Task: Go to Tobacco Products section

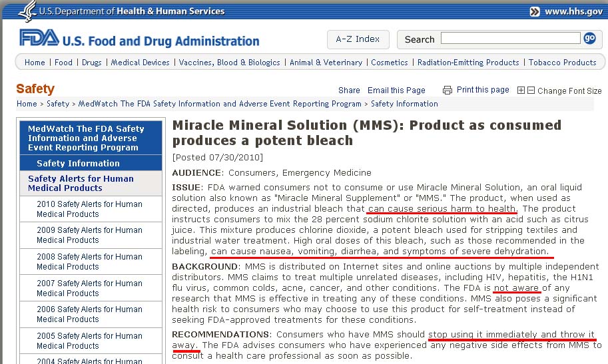Action: pos(562,63)
